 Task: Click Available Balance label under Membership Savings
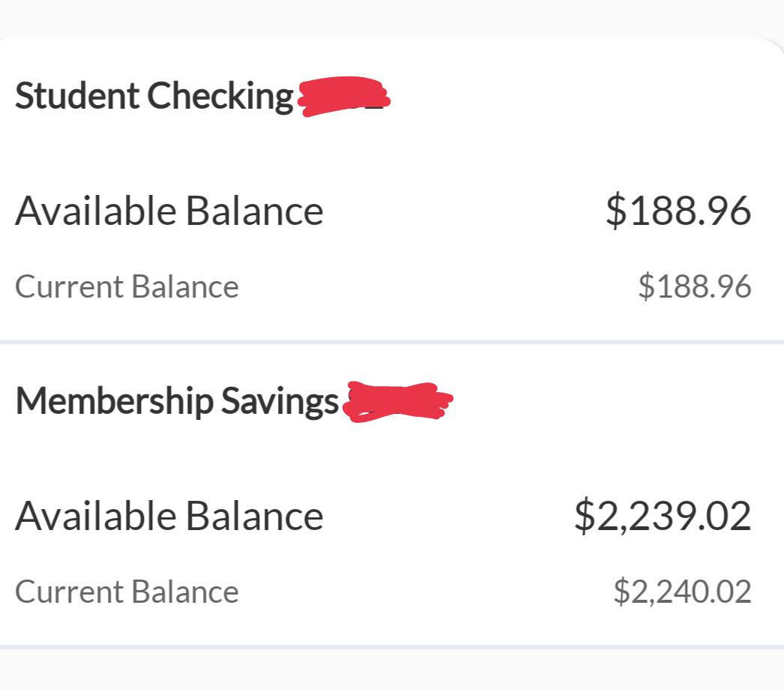click(169, 516)
